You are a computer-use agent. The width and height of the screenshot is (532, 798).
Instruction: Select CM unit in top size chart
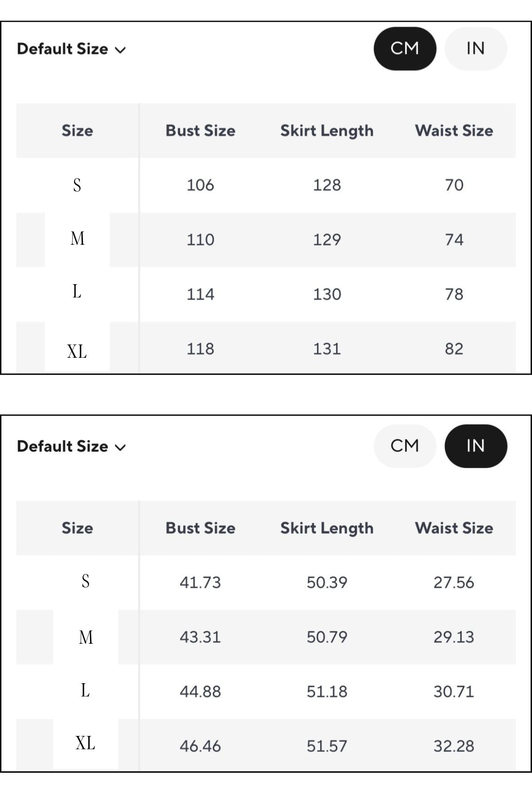click(405, 49)
